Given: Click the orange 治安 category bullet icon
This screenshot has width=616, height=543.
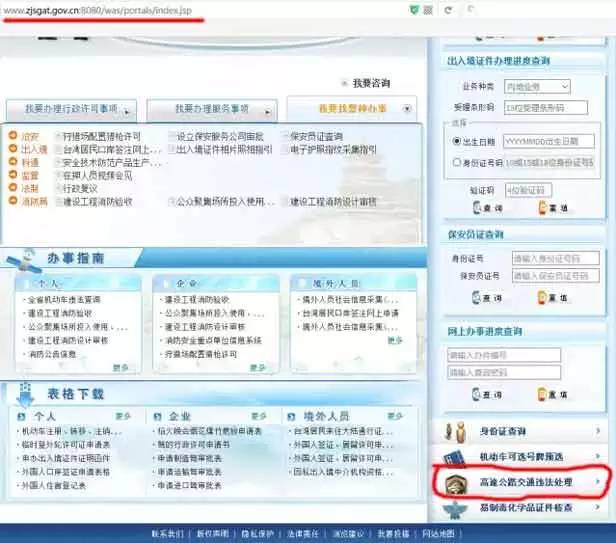Looking at the screenshot, I should pyautogui.click(x=12, y=137).
